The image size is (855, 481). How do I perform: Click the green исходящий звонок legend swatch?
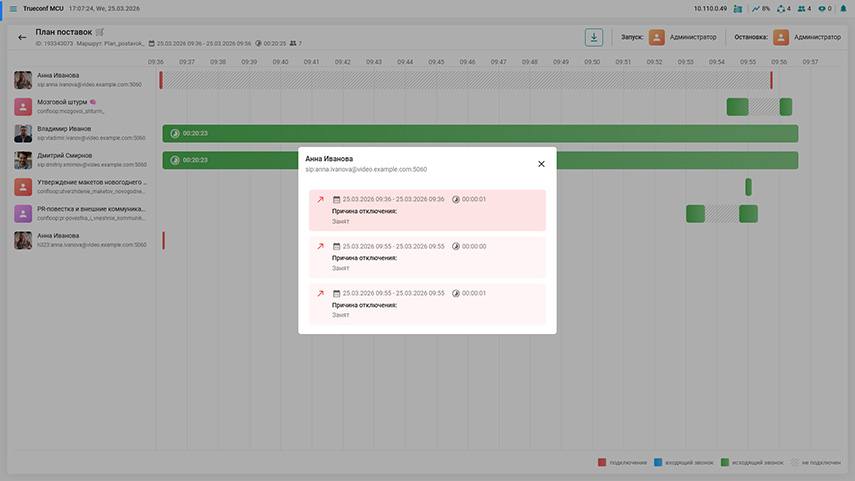coord(725,462)
